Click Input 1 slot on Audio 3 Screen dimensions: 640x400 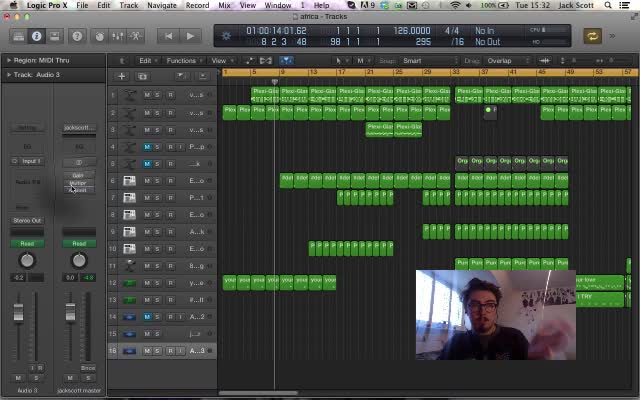[x=31, y=161]
